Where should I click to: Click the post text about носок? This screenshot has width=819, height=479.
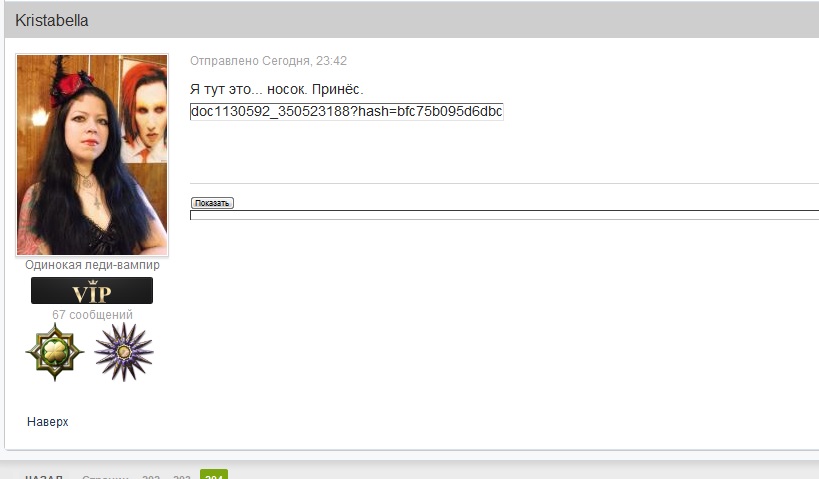276,89
